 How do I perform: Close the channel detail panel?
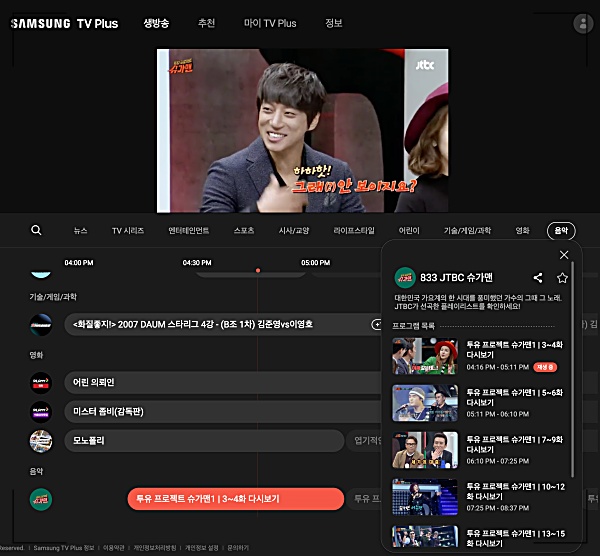[x=564, y=255]
